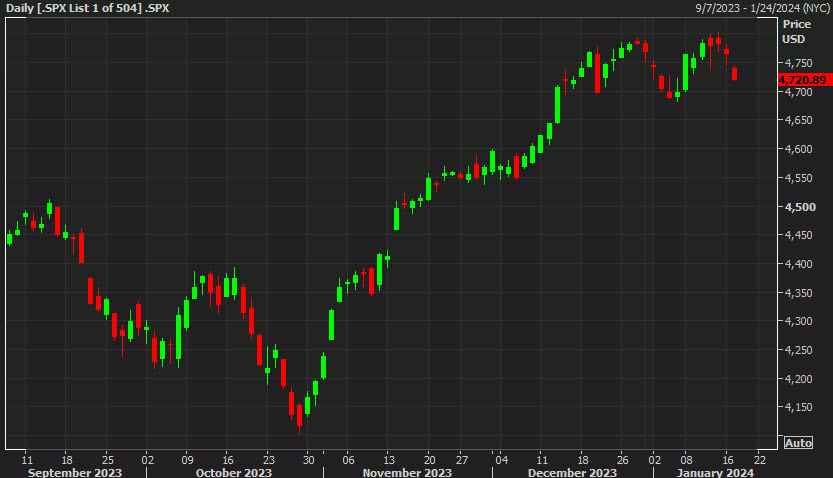
Task: Click the 4,450 price axis label
Action: point(798,235)
